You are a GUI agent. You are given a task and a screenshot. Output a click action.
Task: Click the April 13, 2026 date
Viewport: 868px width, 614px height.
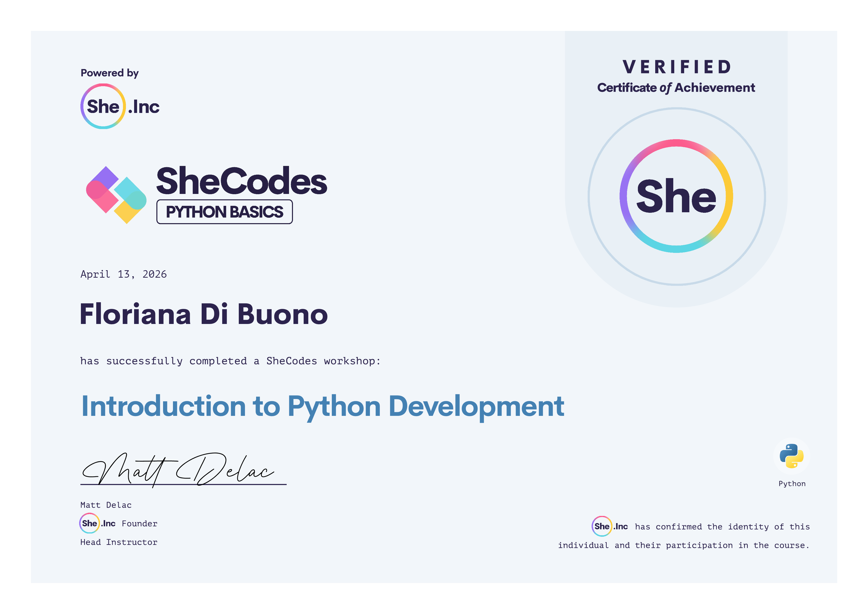(123, 274)
